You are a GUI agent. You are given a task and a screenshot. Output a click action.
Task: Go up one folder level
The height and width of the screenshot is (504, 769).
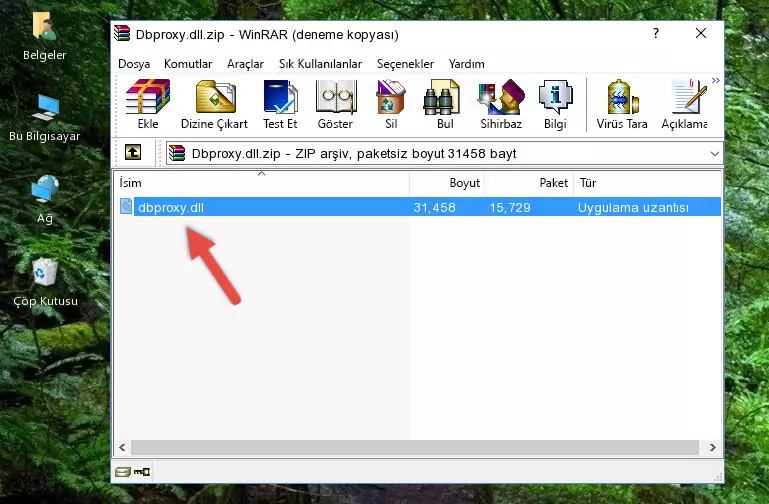pos(132,152)
